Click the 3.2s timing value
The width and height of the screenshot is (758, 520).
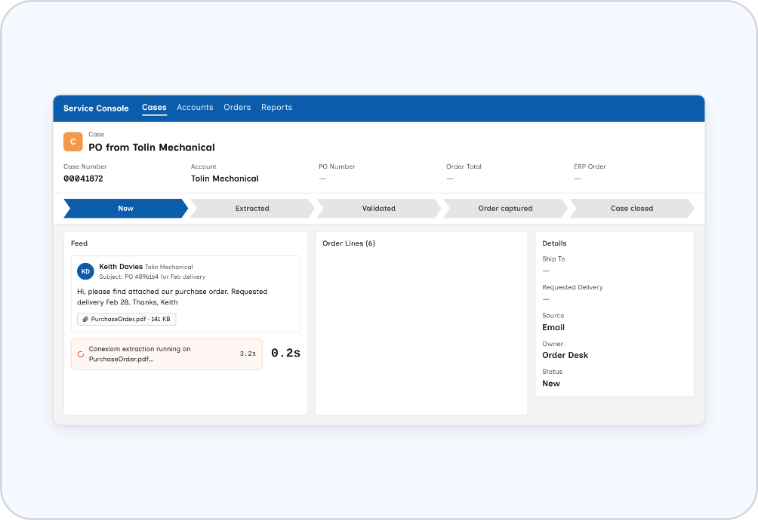click(x=248, y=354)
